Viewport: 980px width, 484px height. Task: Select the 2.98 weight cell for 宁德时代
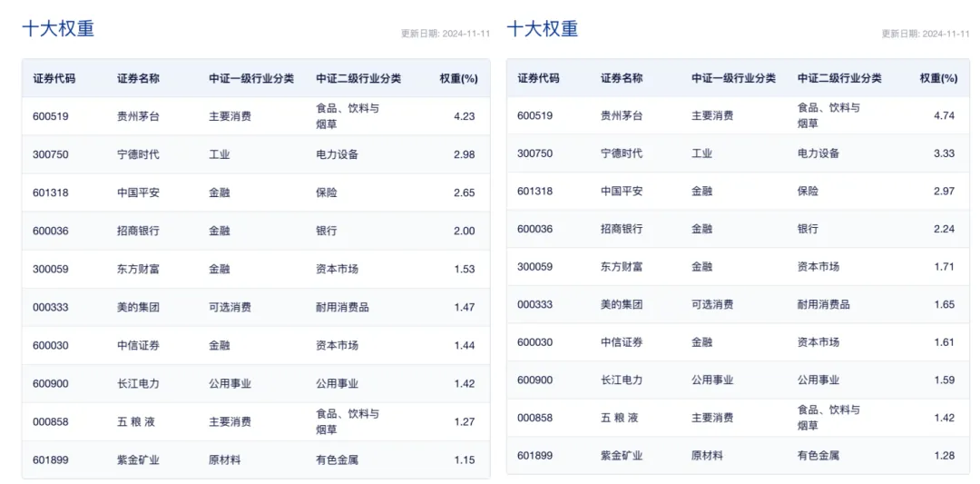click(x=464, y=154)
